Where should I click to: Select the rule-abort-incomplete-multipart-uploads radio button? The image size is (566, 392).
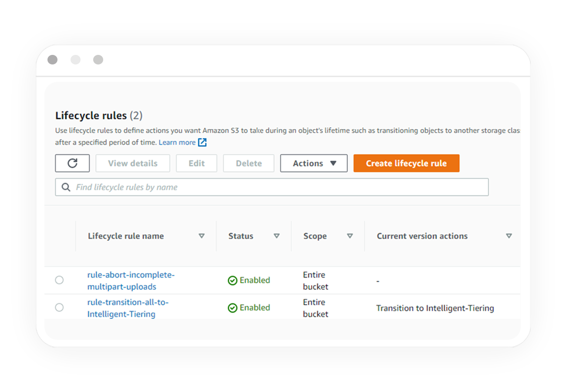pyautogui.click(x=59, y=280)
